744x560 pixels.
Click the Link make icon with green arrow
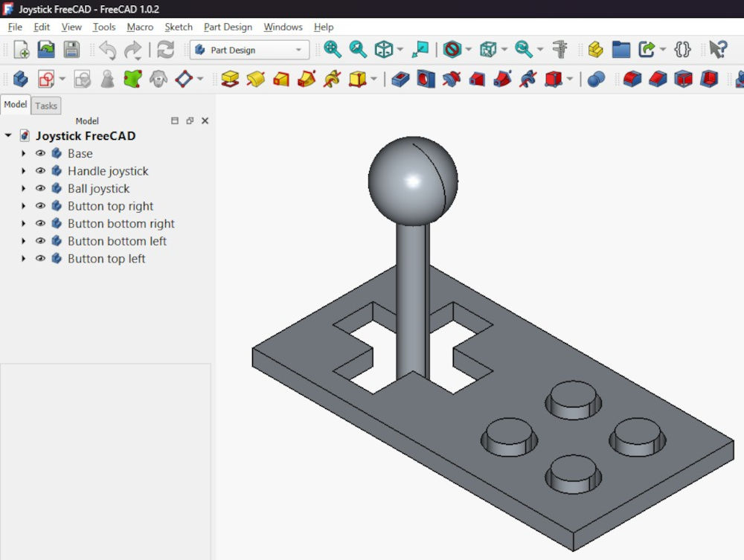click(647, 49)
